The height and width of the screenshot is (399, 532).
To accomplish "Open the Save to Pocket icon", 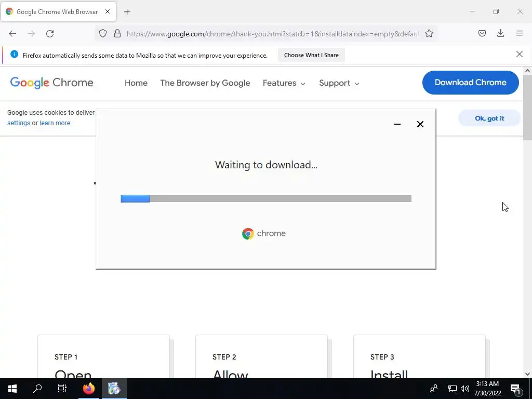I will coord(482,33).
